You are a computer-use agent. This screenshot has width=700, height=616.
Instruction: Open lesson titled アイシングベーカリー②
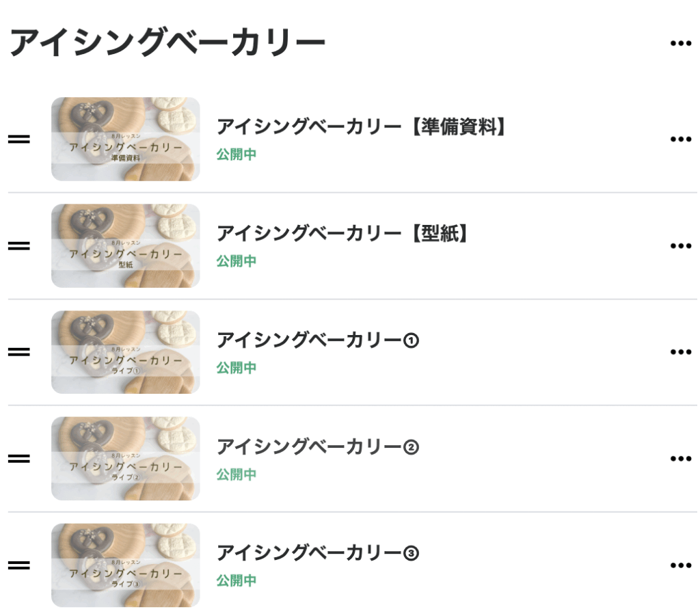click(317, 447)
